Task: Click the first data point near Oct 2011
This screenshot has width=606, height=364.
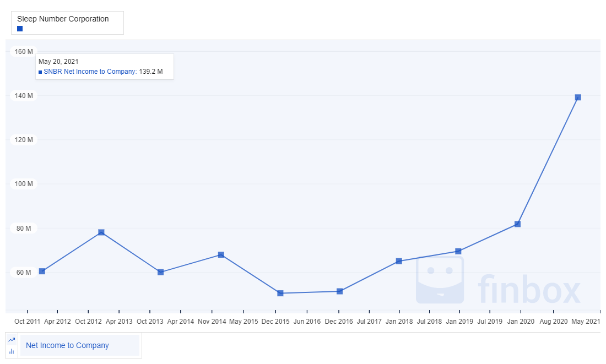Action: coord(42,271)
